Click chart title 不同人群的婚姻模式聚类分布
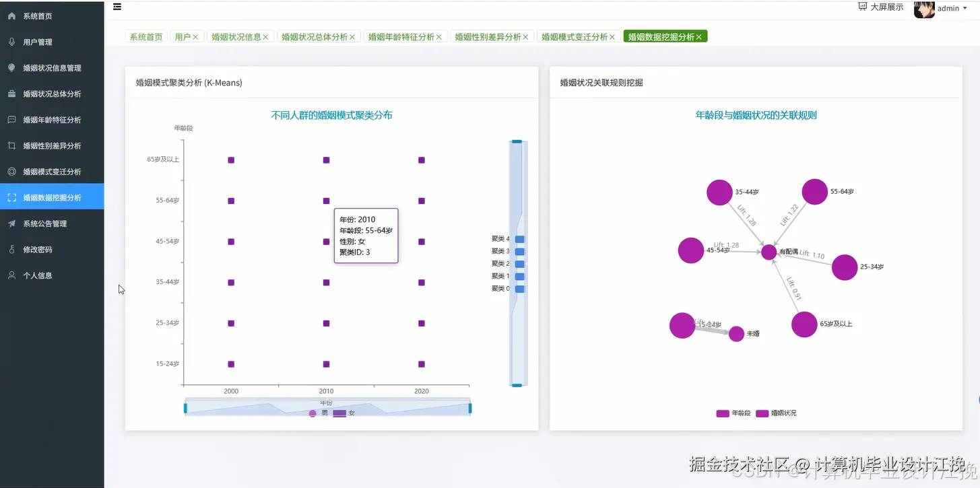The height and width of the screenshot is (488, 980). point(331,115)
